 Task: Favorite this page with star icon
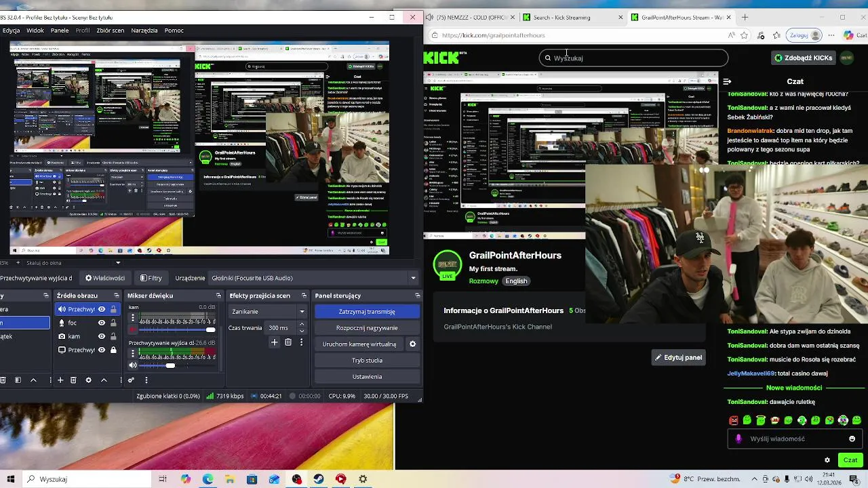tap(745, 35)
